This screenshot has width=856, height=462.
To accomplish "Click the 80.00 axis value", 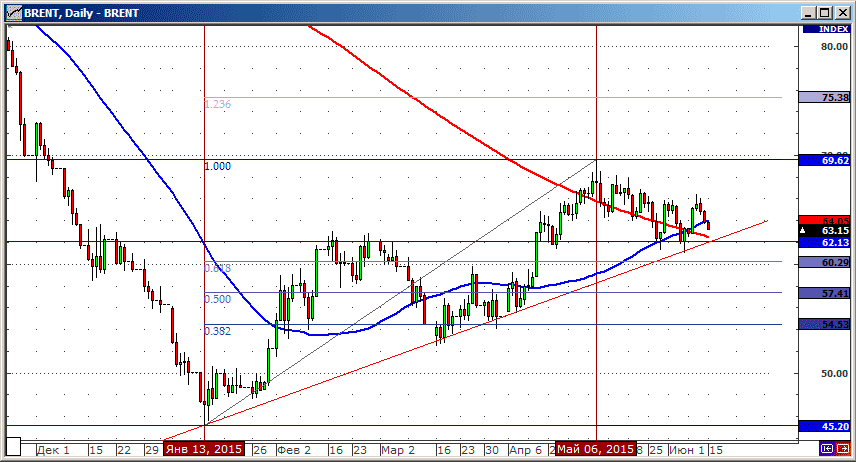I will (x=835, y=46).
